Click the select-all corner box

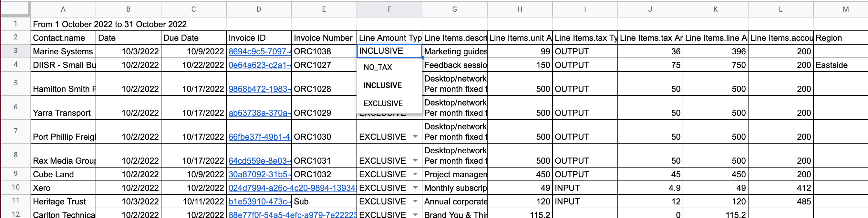pos(15,9)
